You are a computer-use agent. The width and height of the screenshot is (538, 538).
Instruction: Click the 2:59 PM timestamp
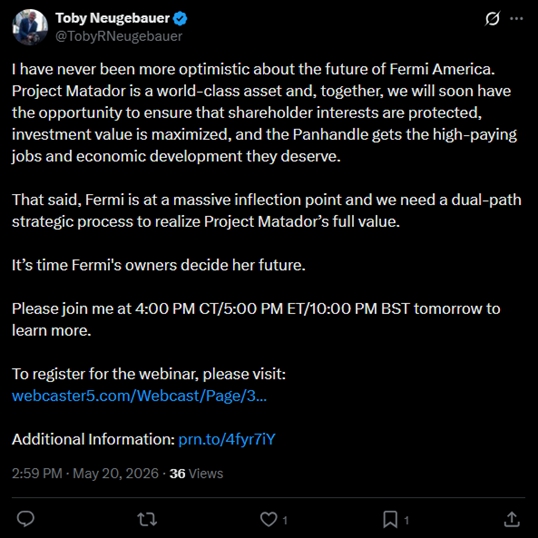[x=37, y=473]
